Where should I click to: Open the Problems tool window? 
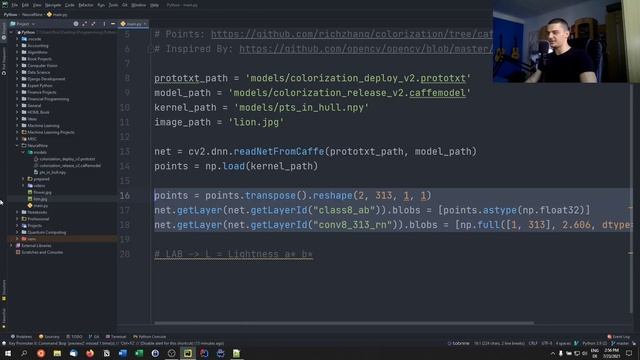(x=21, y=337)
